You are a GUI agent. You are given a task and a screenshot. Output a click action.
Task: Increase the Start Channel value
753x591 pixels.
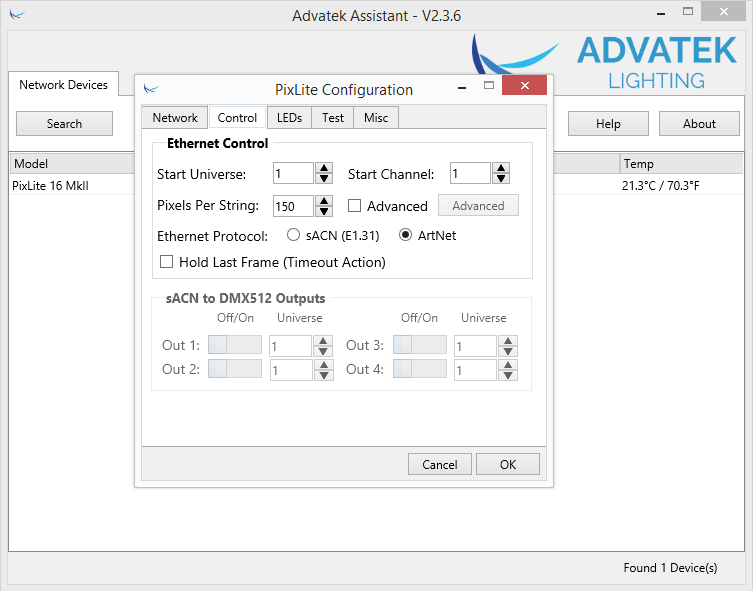501,168
